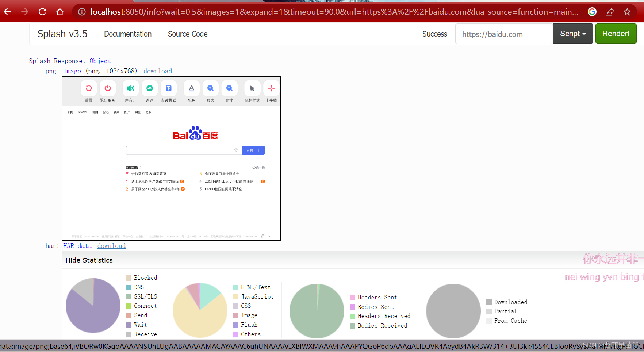
Task: Click the 退出服务 power icon
Action: pos(108,88)
